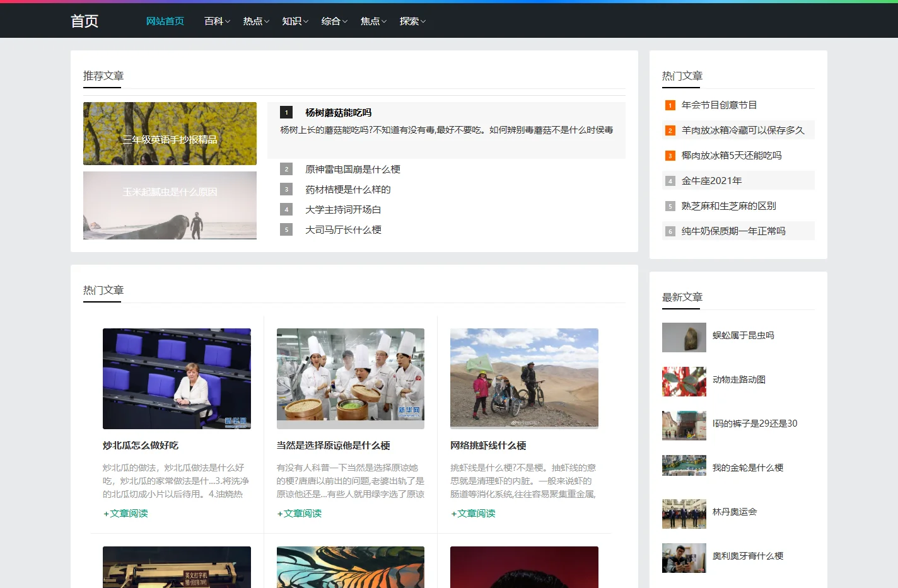Open the 当然是选择原谅他是什么梗 title

coord(333,446)
